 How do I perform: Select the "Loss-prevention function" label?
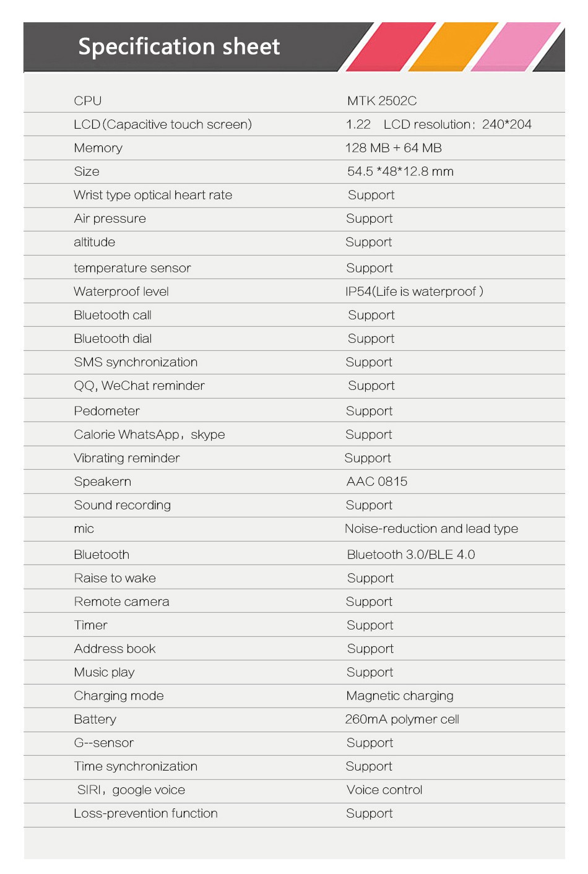[x=145, y=813]
